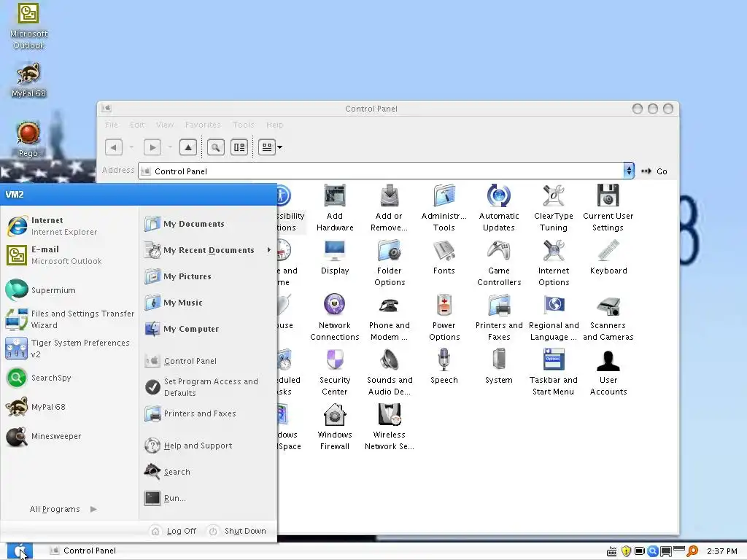Open Internet Options icon
The height and width of the screenshot is (560, 747).
[554, 262]
